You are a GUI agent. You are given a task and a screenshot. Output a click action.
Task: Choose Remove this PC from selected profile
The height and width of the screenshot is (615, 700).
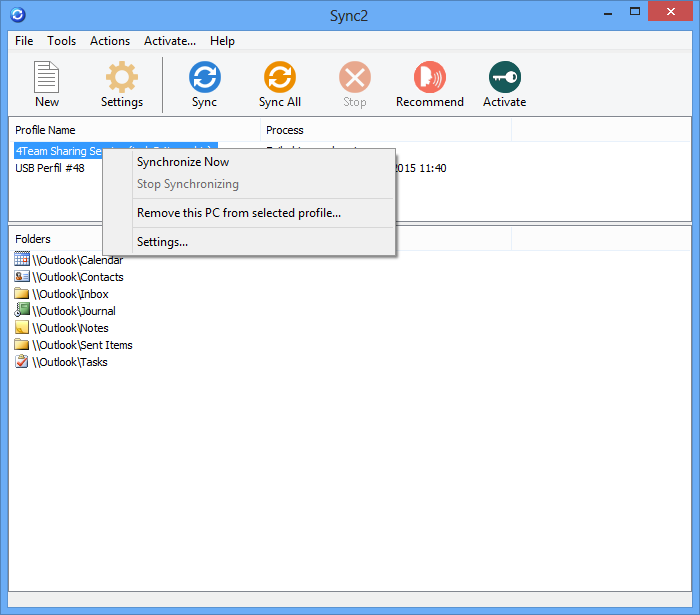pyautogui.click(x=239, y=213)
